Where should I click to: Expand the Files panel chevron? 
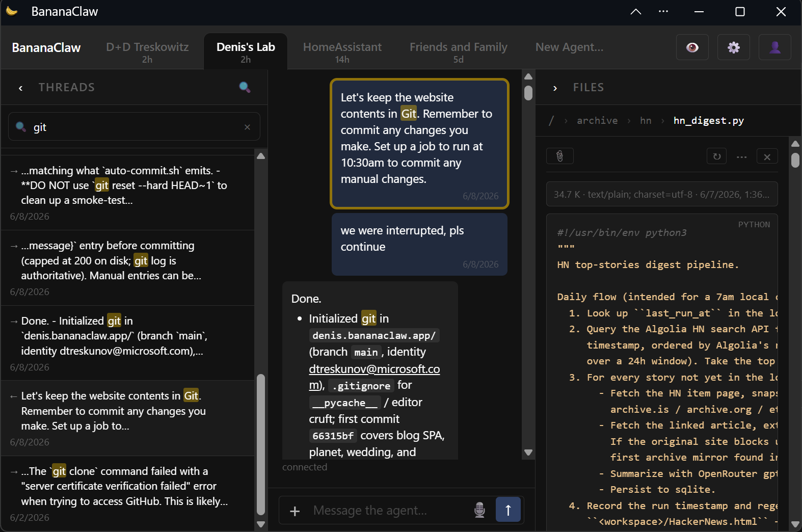click(x=555, y=88)
